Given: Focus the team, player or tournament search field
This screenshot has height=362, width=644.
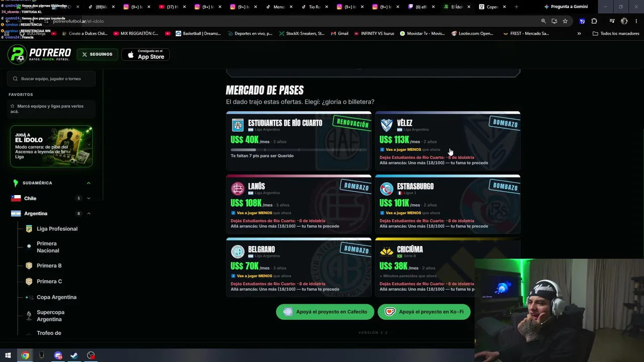Looking at the screenshot, I should pyautogui.click(x=51, y=79).
